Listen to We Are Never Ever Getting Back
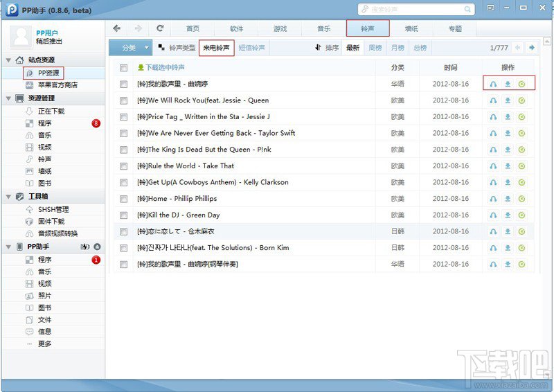The image size is (554, 392). [x=493, y=133]
